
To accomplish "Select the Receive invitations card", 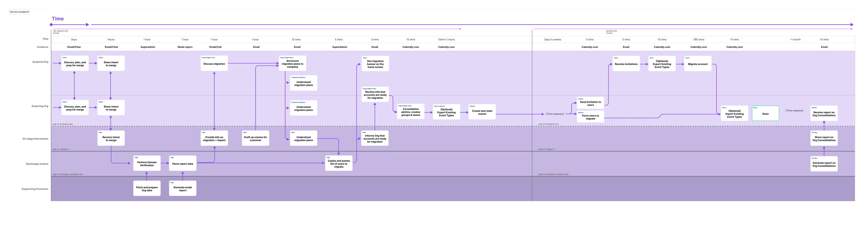I will pos(626,64).
